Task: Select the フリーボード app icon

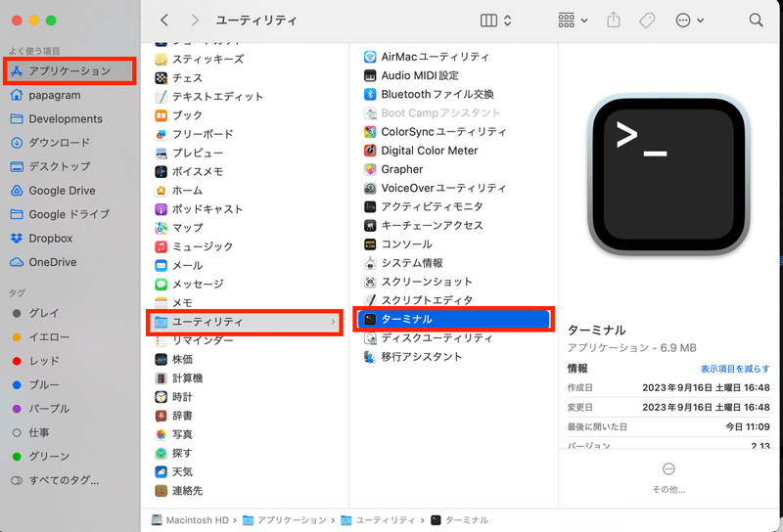Action: (161, 134)
